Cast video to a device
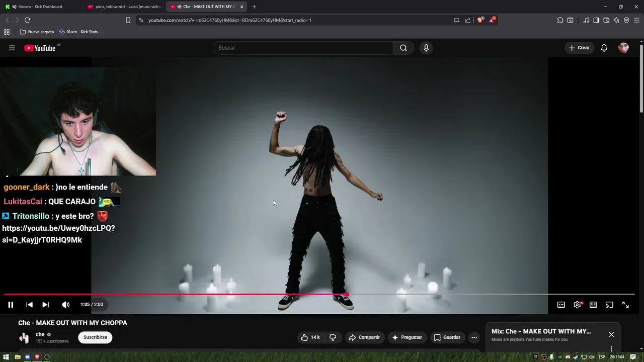Viewport: 644px width, 362px height. [609, 305]
